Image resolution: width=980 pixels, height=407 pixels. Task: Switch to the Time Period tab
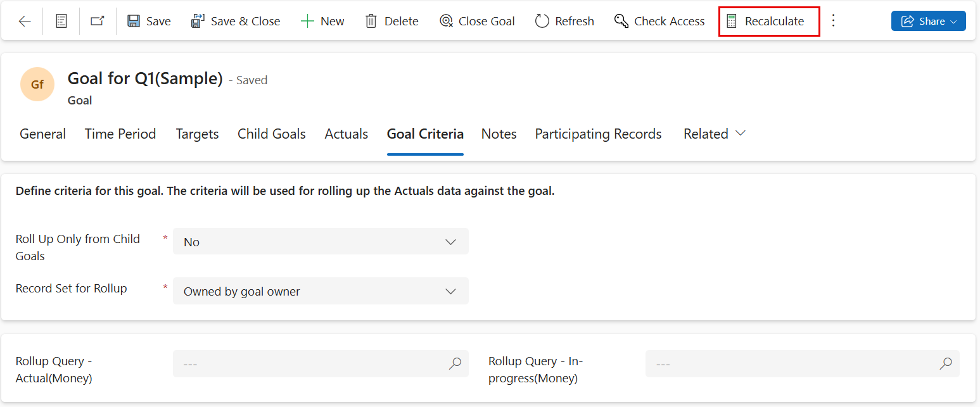[x=120, y=134]
